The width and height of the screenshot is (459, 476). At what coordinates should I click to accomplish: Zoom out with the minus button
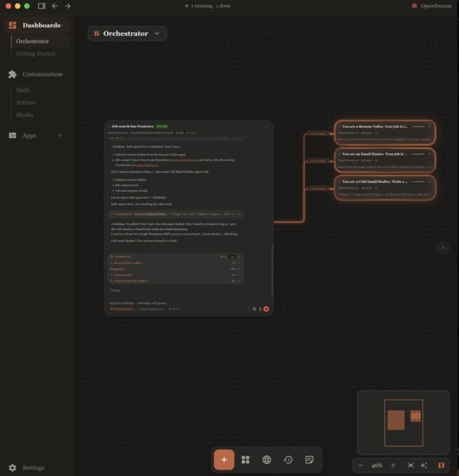click(x=361, y=465)
